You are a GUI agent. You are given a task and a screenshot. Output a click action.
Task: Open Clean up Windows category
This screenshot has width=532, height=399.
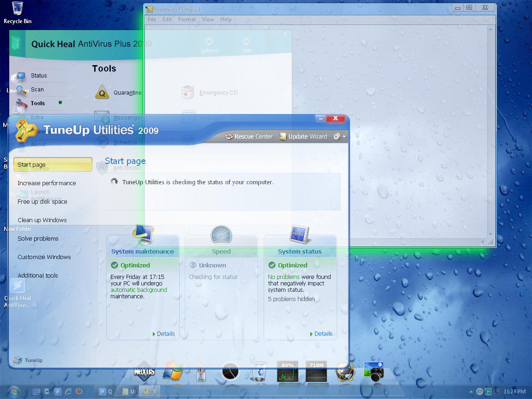(x=42, y=220)
